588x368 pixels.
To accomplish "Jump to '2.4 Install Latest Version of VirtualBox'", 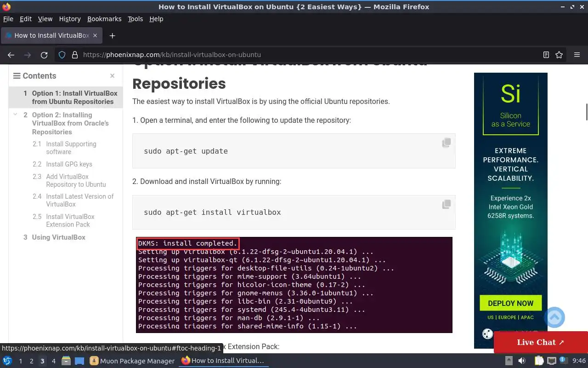I will (79, 200).
